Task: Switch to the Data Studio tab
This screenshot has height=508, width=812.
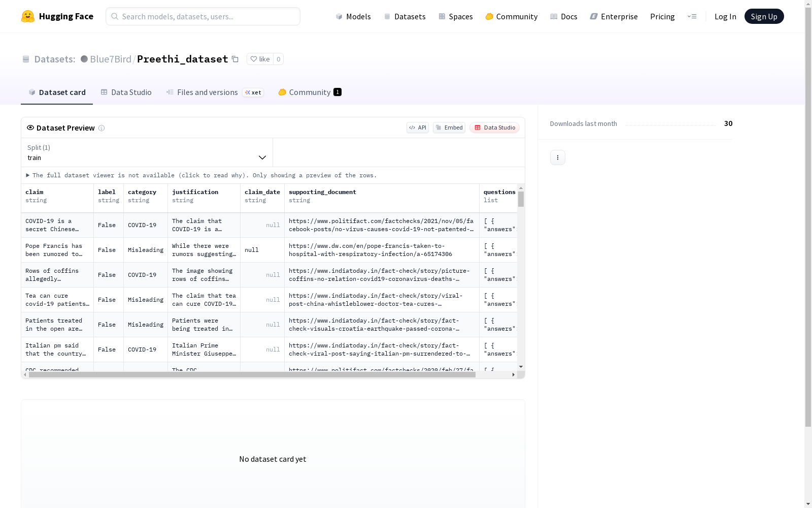Action: tap(126, 92)
